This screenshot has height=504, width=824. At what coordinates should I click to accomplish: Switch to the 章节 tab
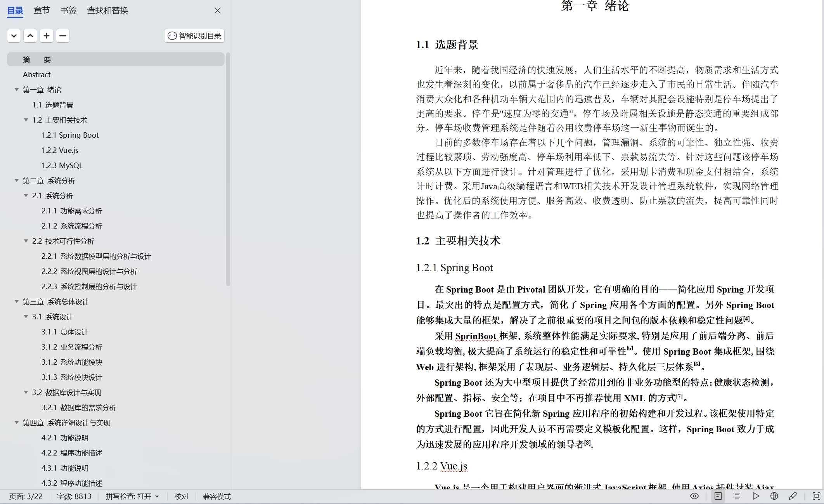pos(42,10)
